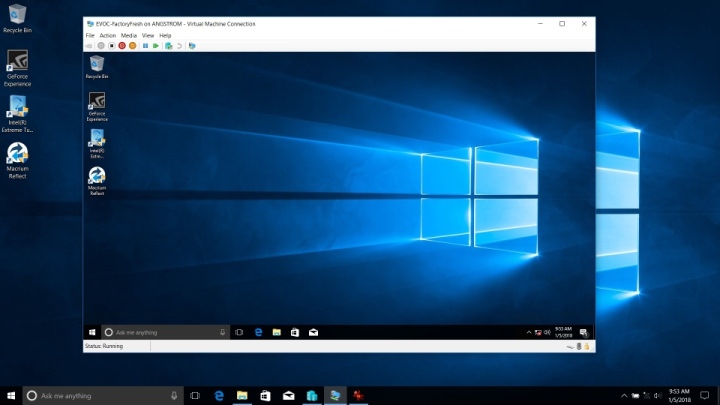Open the Store from the host taskbar
This screenshot has width=720, height=405.
point(265,395)
